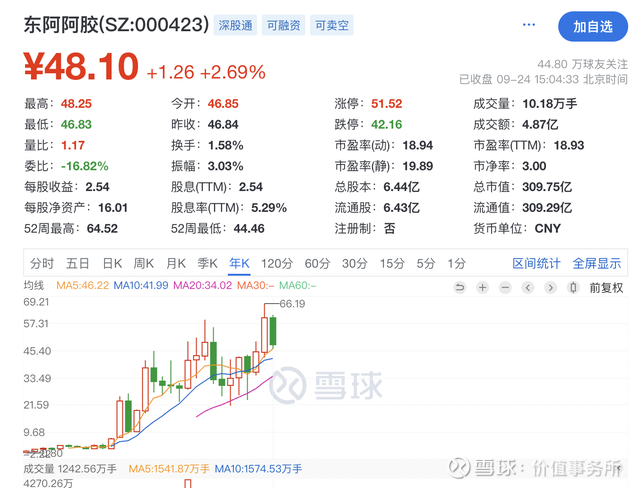
Task: Switch to the 1分 chart tab
Action: click(x=456, y=264)
